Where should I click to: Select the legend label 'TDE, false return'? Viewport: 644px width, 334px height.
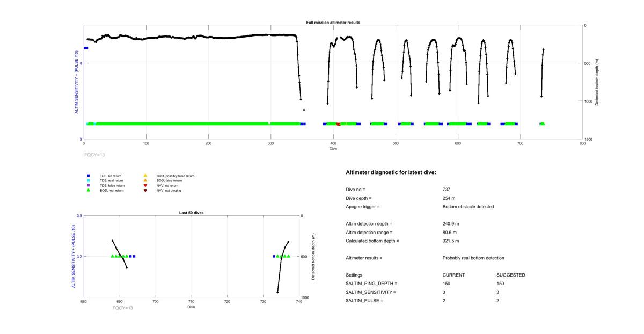(111, 185)
